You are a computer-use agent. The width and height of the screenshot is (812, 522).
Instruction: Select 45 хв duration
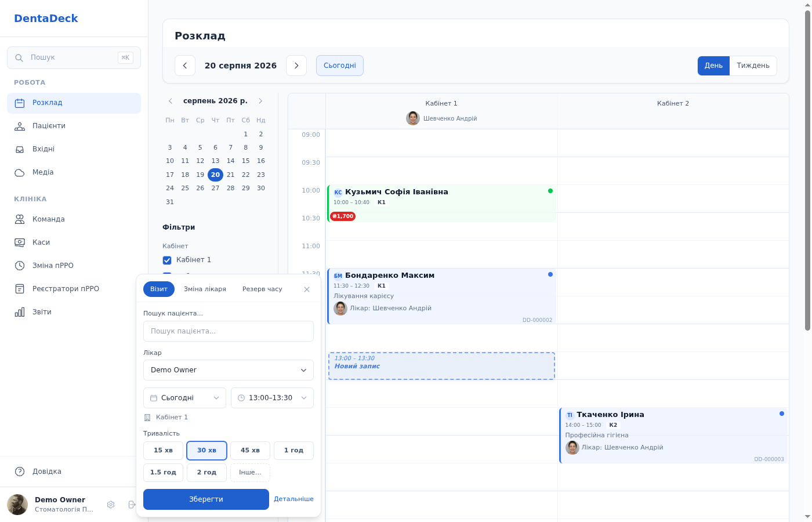tap(250, 451)
